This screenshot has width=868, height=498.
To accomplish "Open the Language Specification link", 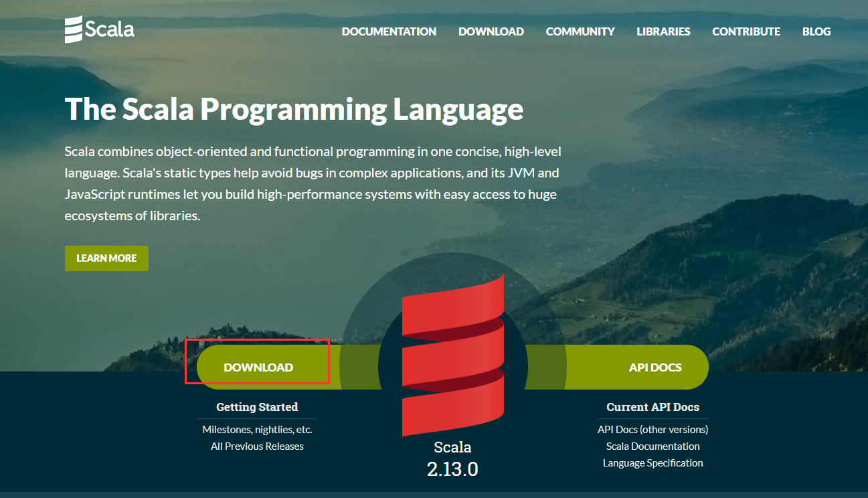I will pyautogui.click(x=653, y=463).
